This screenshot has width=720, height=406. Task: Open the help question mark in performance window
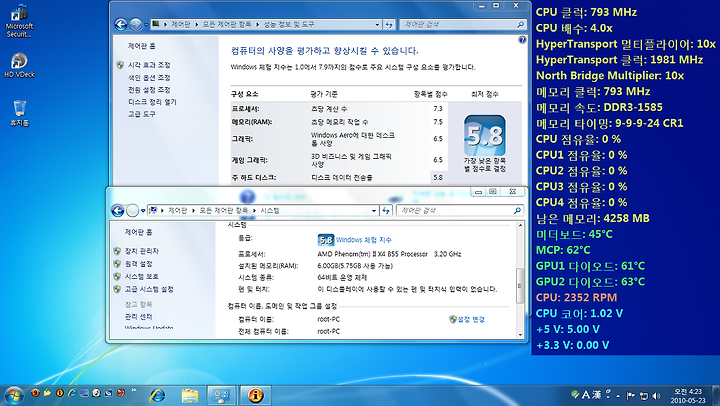click(x=522, y=40)
